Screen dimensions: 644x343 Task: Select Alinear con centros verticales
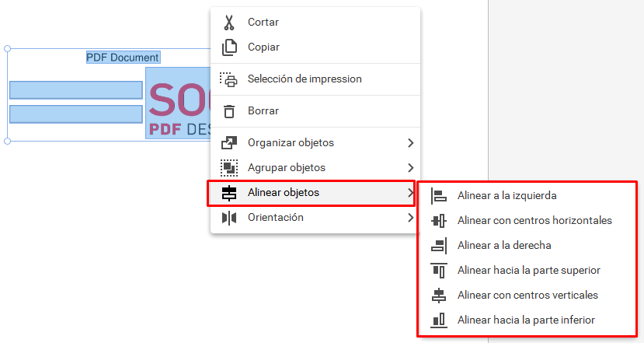click(x=527, y=296)
